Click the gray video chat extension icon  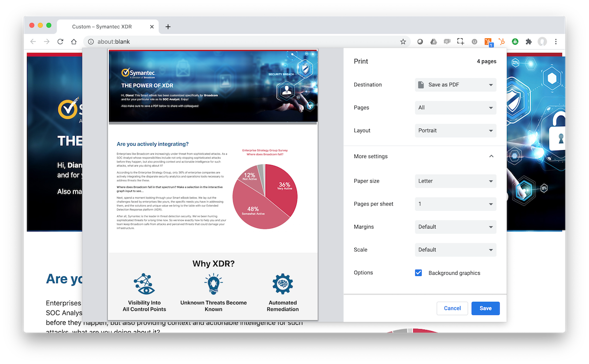(x=447, y=42)
